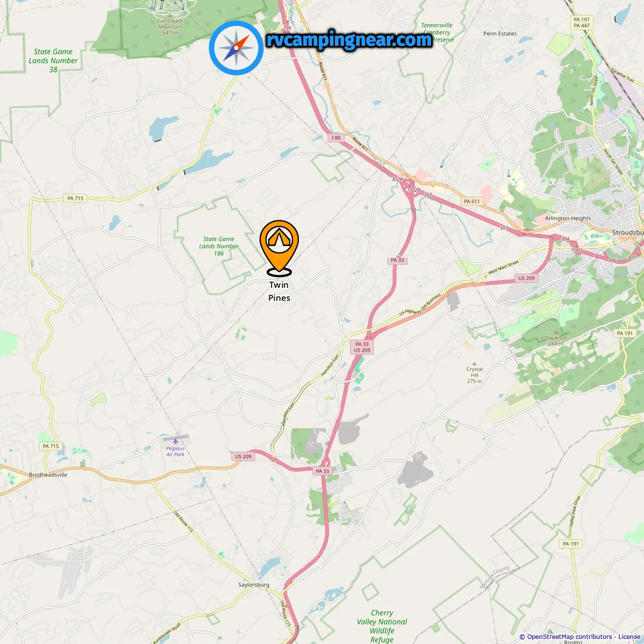Viewport: 644px width, 644px height.
Task: Click the PA 191 PA 447 shield
Action: pos(582,23)
